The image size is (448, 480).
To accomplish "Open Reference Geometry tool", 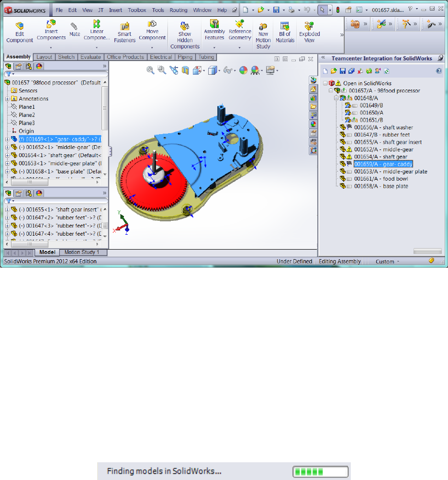I will click(240, 31).
